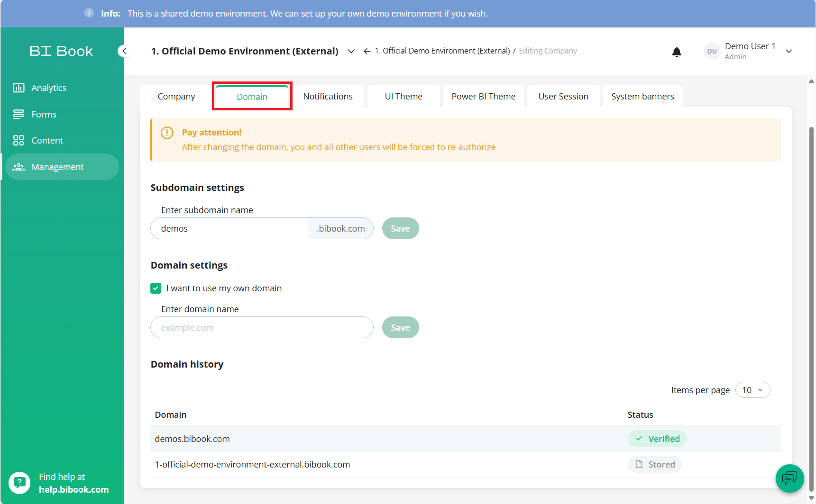Uncheck I want to use my own domain
The height and width of the screenshot is (504, 816).
click(x=156, y=288)
